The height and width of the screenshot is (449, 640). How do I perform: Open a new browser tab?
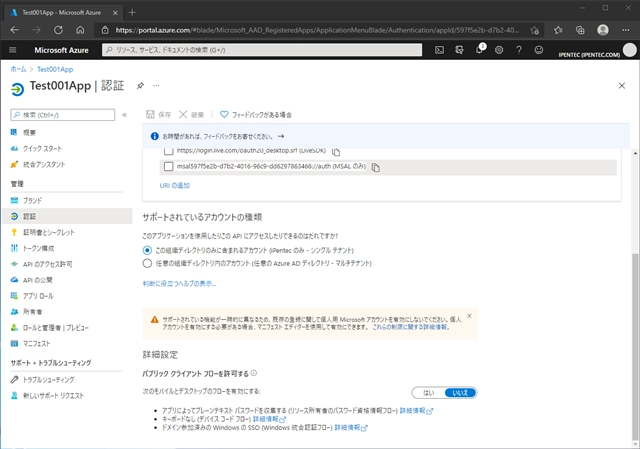[x=132, y=13]
